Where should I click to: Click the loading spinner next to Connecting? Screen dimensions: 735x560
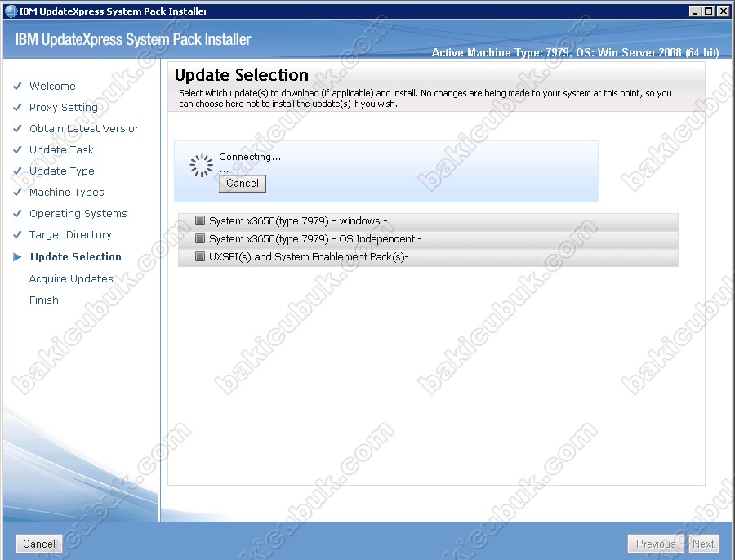(x=201, y=166)
